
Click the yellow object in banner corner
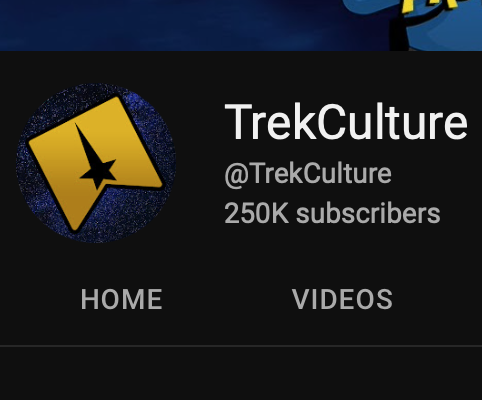pyautogui.click(x=430, y=6)
